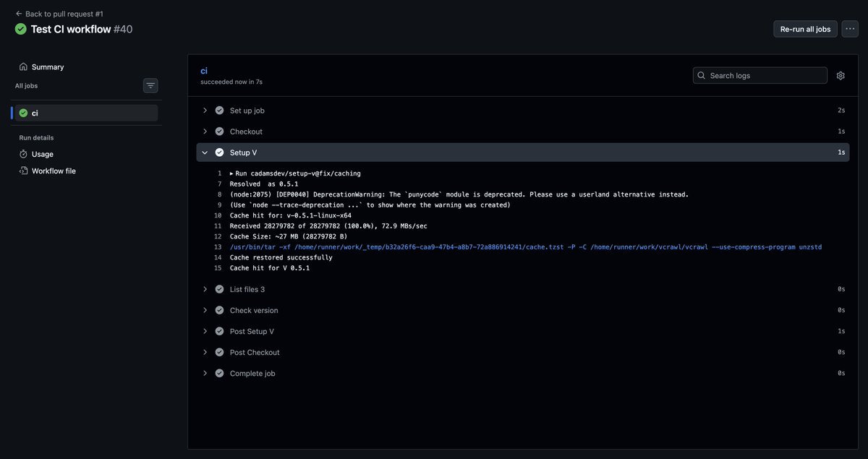Click the magnifier icon in Search logs
This screenshot has height=459, width=868.
click(702, 75)
